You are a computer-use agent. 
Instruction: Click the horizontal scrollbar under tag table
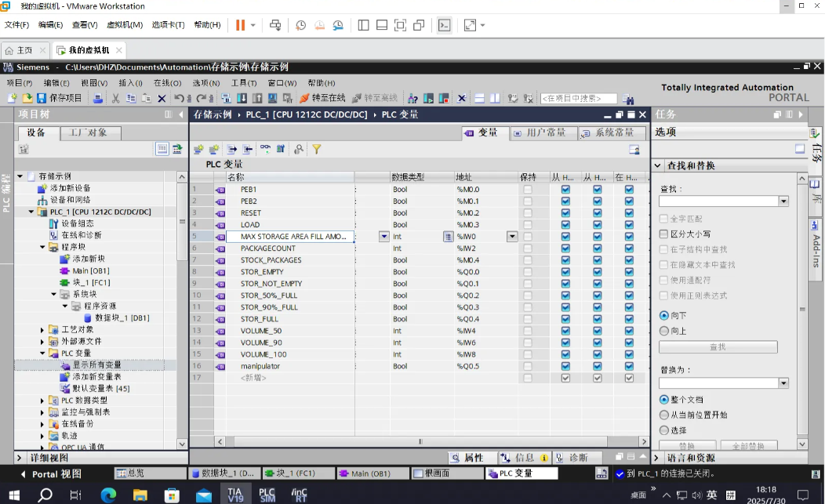click(x=420, y=441)
